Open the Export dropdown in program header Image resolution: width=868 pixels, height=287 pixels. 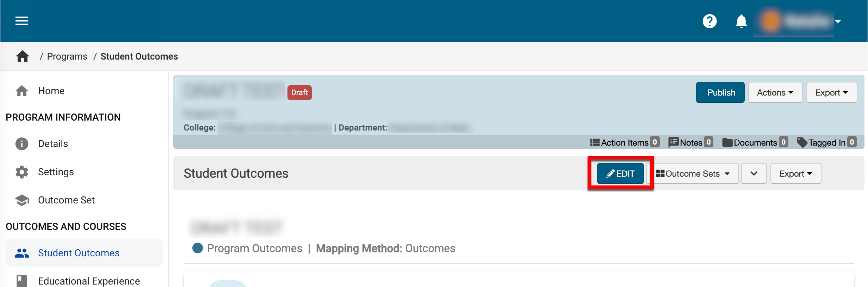coord(831,93)
